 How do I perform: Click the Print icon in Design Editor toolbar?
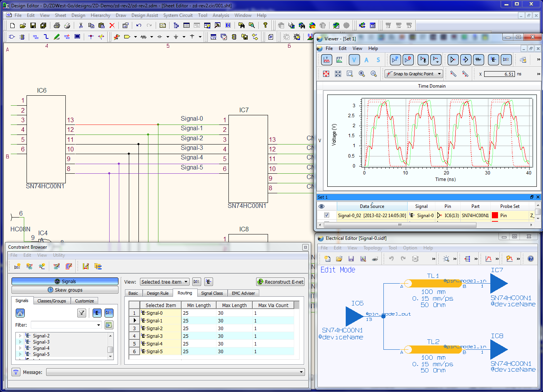(x=57, y=25)
